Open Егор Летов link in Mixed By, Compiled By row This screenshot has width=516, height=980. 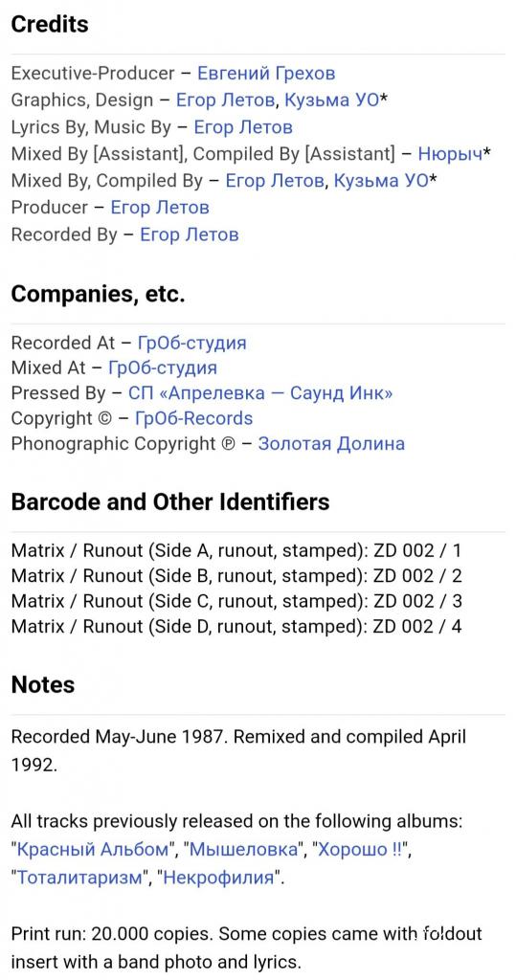click(275, 181)
